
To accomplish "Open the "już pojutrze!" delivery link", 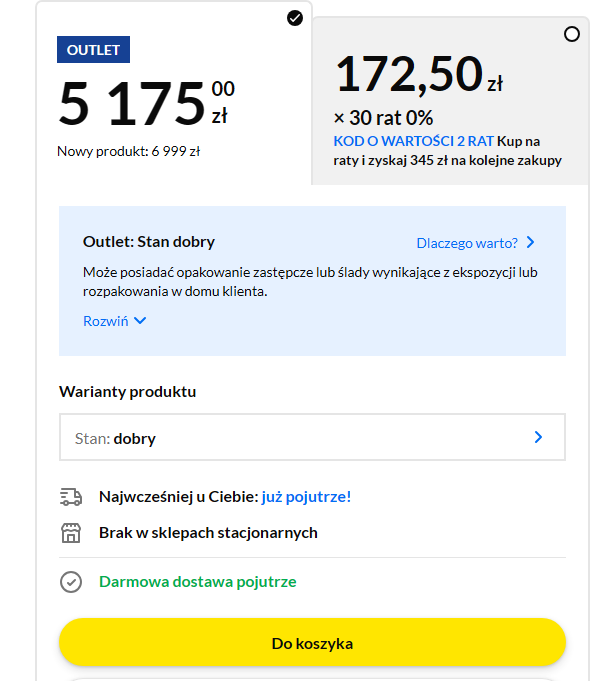I will point(306,497).
